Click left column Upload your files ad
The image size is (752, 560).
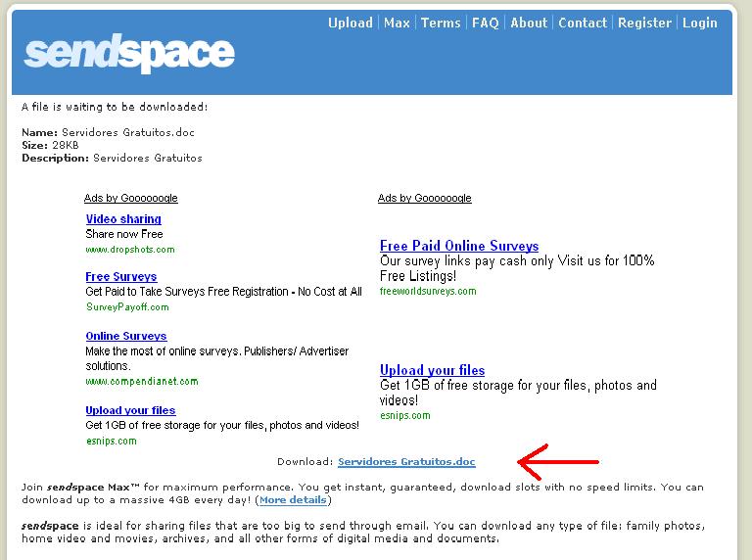point(130,410)
